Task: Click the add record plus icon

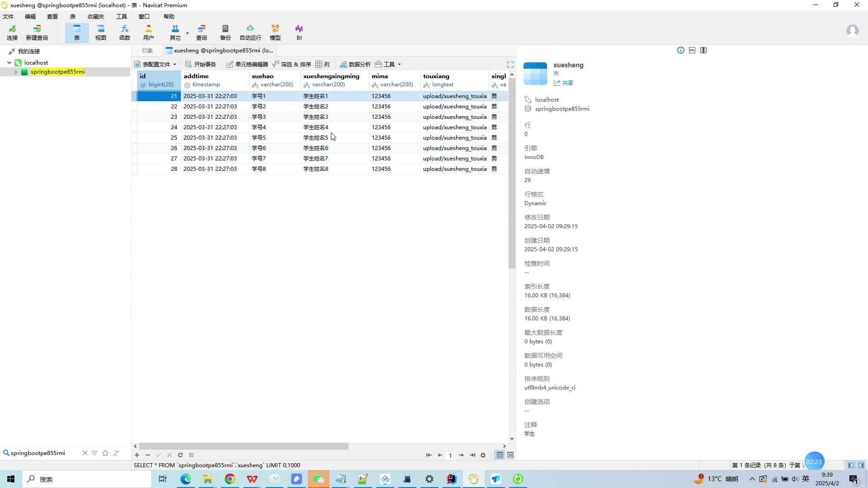Action: pyautogui.click(x=137, y=455)
